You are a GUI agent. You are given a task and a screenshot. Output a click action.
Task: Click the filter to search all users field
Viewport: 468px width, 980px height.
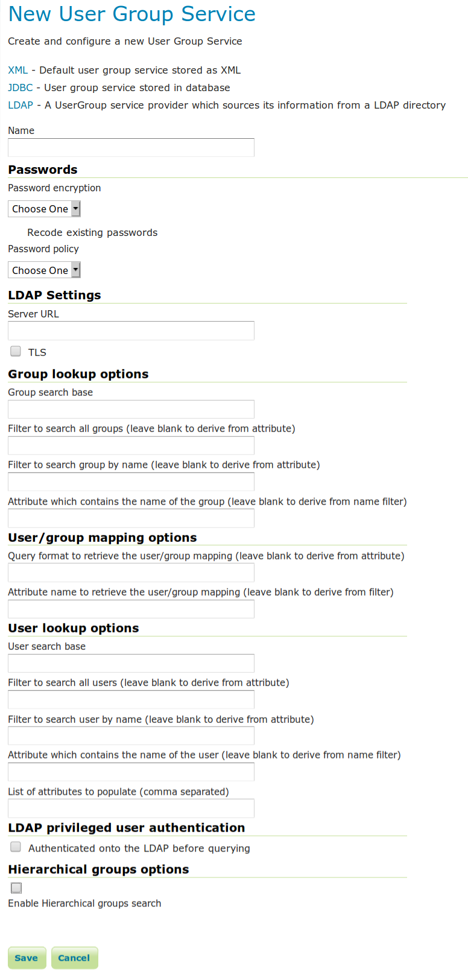(x=131, y=699)
